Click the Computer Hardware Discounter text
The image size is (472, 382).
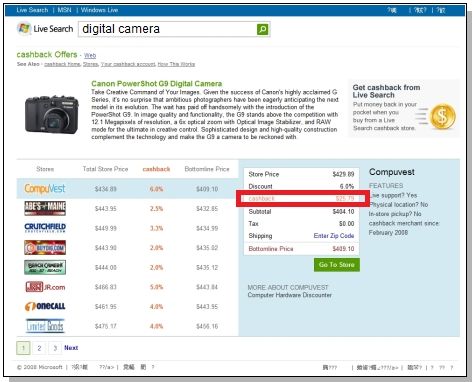pos(290,295)
